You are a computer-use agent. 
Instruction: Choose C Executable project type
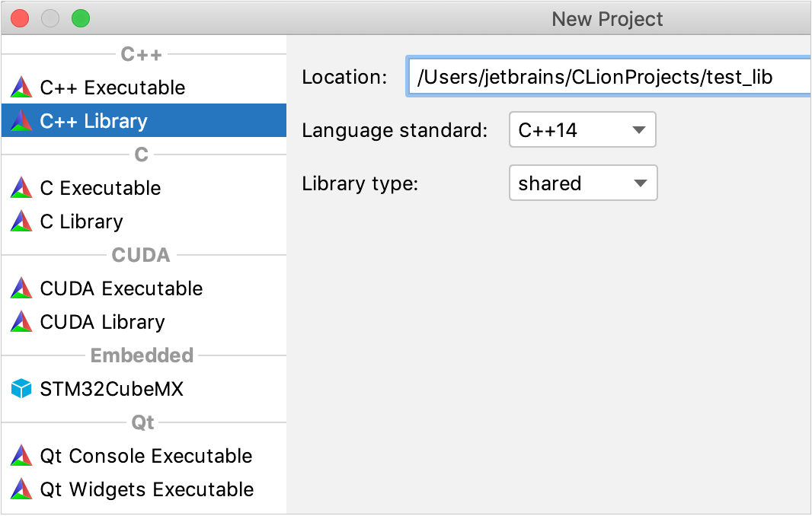(x=99, y=188)
